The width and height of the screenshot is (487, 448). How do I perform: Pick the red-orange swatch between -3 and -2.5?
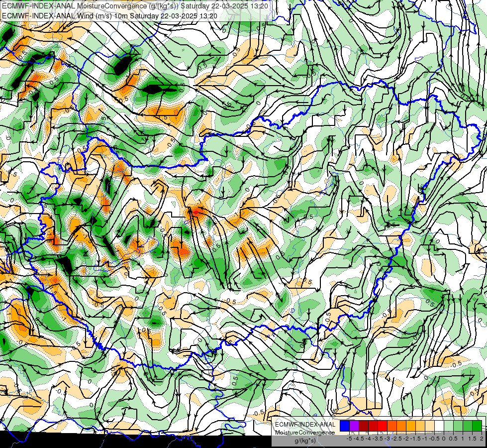392,426
